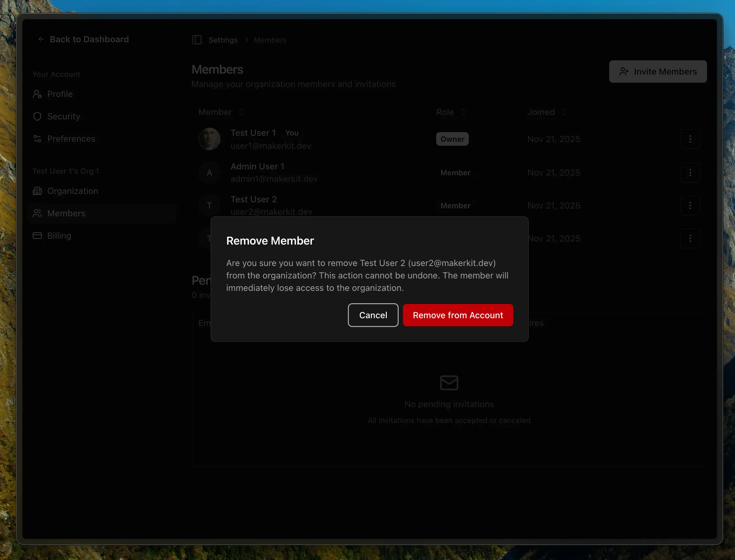Click the Back to Dashboard arrow icon

click(41, 39)
